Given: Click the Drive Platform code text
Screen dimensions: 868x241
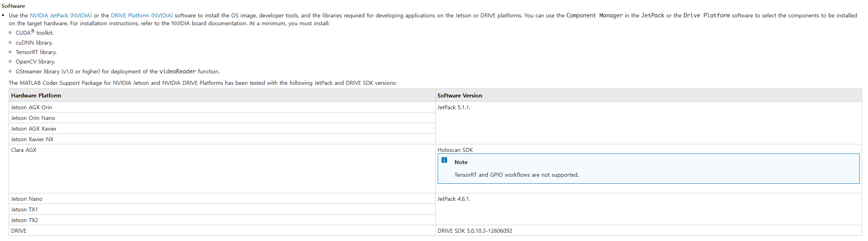Looking at the screenshot, I should pyautogui.click(x=707, y=15).
